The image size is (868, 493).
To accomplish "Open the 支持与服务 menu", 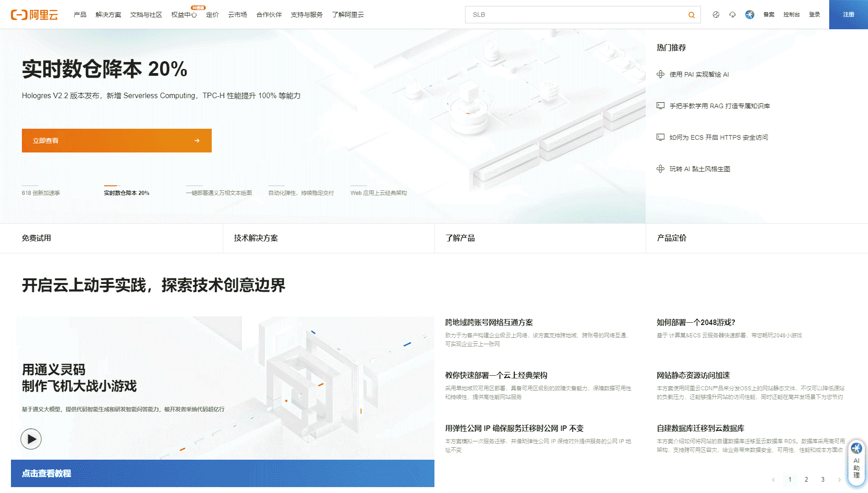I will tap(307, 15).
